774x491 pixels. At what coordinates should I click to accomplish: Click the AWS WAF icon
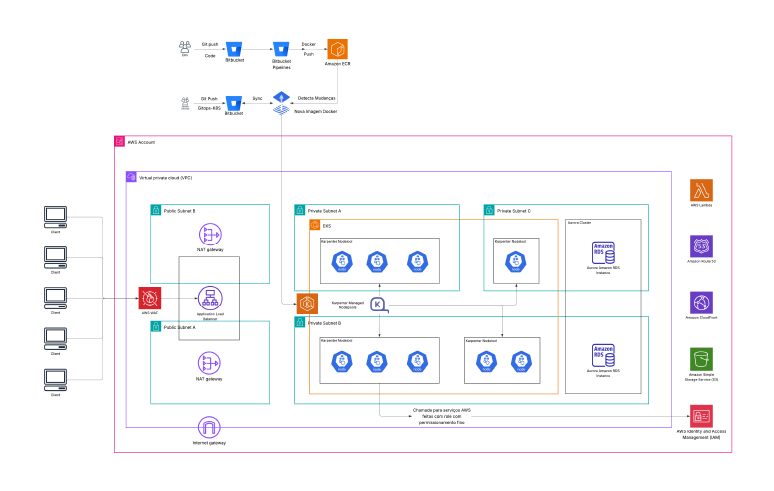[150, 298]
